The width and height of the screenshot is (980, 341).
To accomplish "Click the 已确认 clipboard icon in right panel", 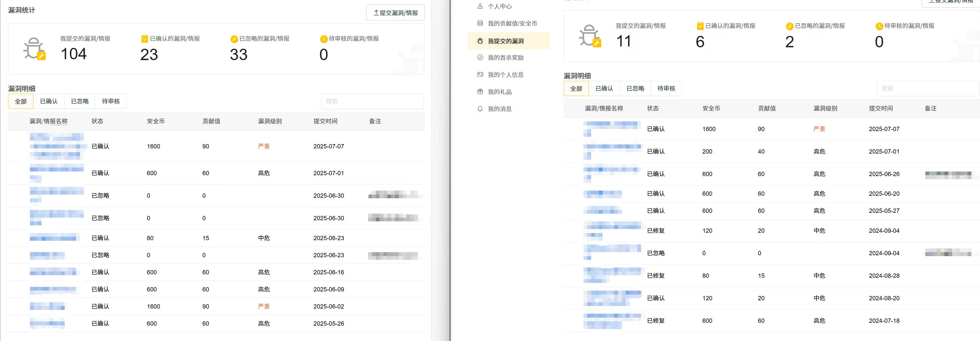I will 700,26.
